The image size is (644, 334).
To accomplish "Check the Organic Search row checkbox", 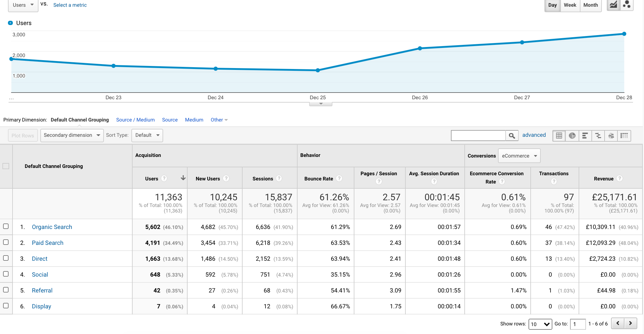I will click(6, 226).
